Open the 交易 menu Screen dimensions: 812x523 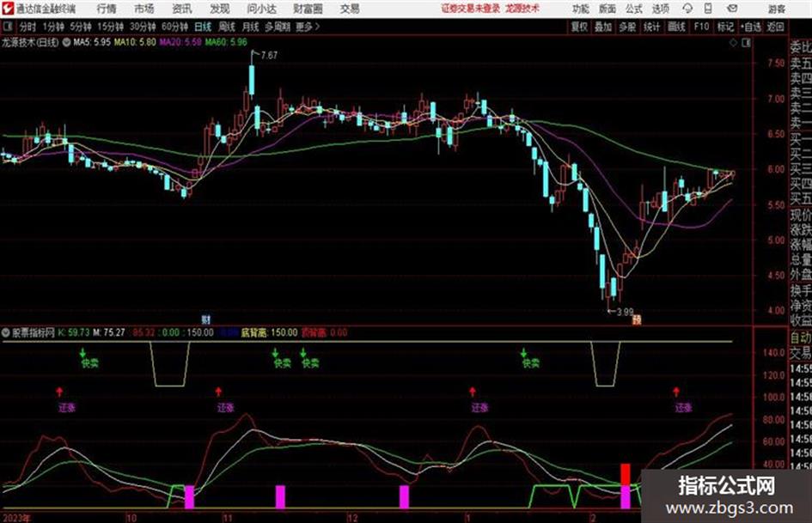(x=350, y=9)
